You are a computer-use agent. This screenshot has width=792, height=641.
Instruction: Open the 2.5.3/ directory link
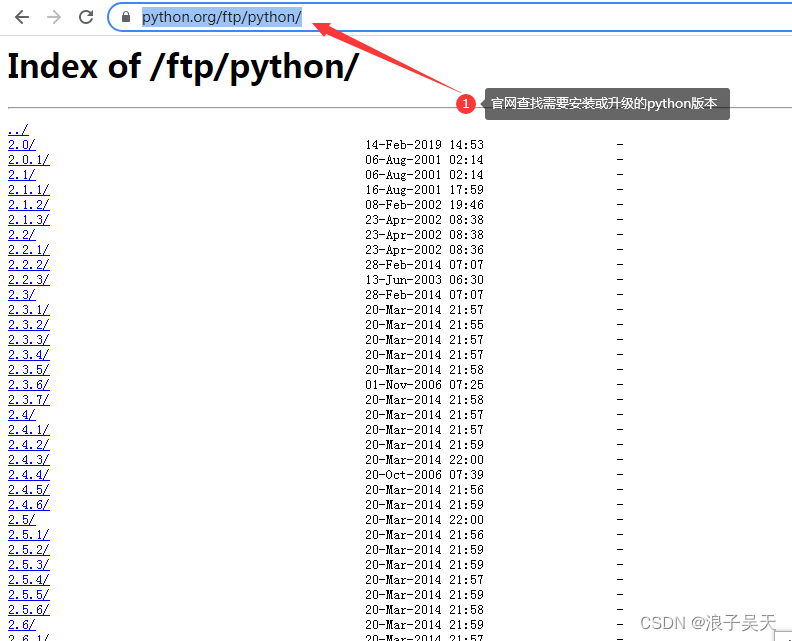(29, 565)
